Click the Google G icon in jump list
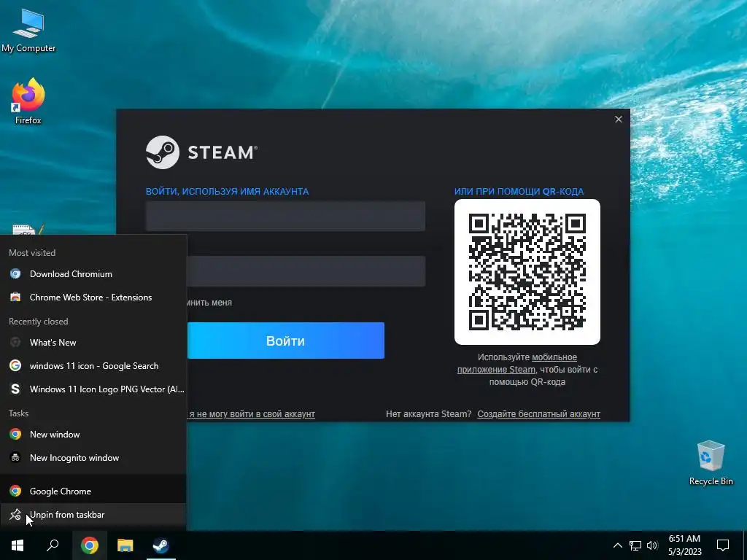Viewport: 747px width, 560px height. [x=15, y=366]
